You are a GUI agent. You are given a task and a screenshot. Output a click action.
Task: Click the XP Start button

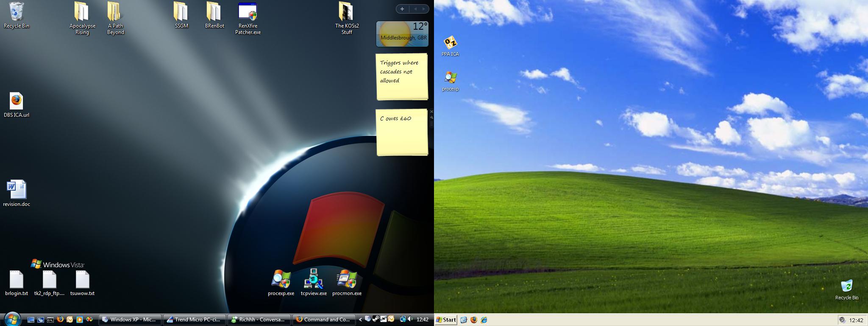tap(446, 320)
